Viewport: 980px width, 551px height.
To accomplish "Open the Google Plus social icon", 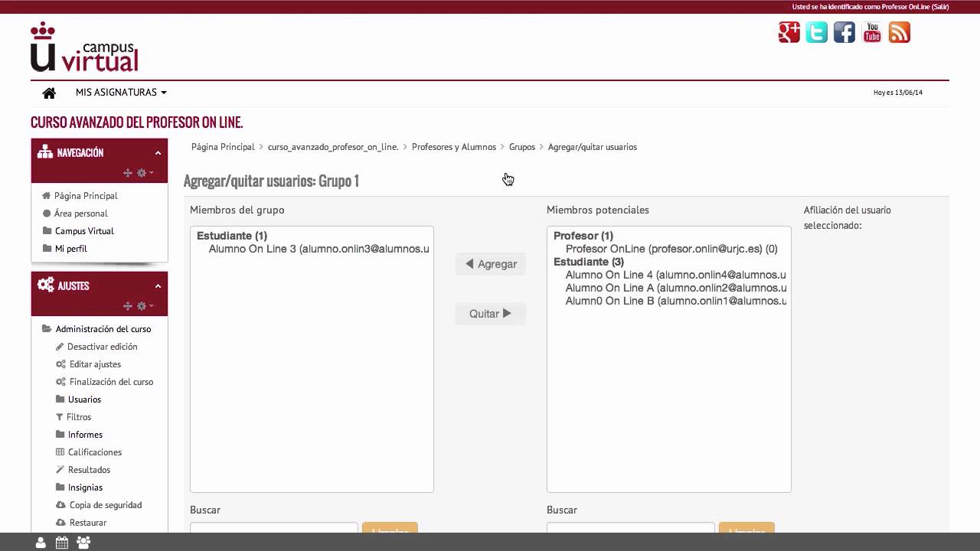I will [789, 32].
